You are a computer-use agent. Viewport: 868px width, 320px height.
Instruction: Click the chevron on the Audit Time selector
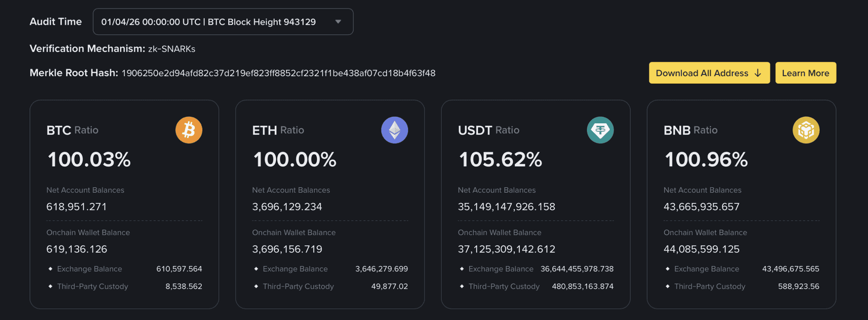[337, 22]
